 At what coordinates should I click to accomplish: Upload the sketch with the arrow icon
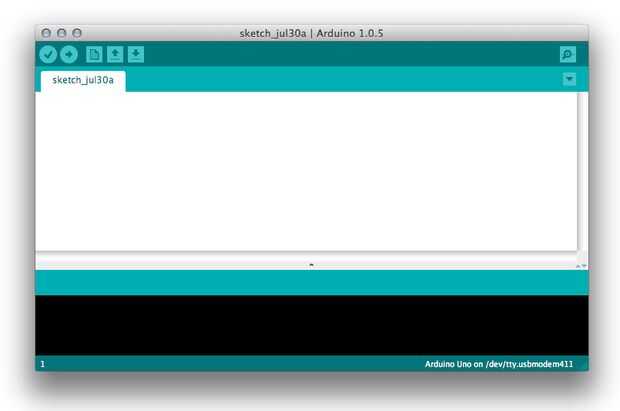pyautogui.click(x=69, y=55)
